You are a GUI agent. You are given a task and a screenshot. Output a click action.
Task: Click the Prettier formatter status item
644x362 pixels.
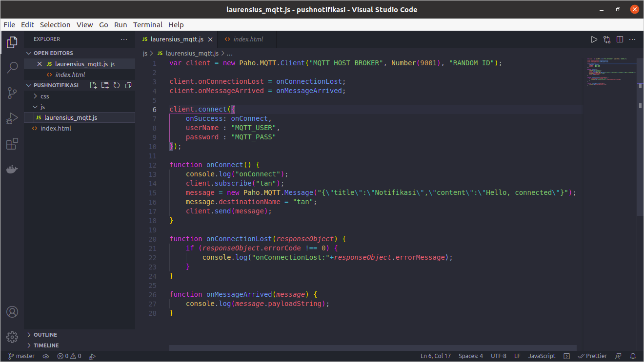pos(592,356)
